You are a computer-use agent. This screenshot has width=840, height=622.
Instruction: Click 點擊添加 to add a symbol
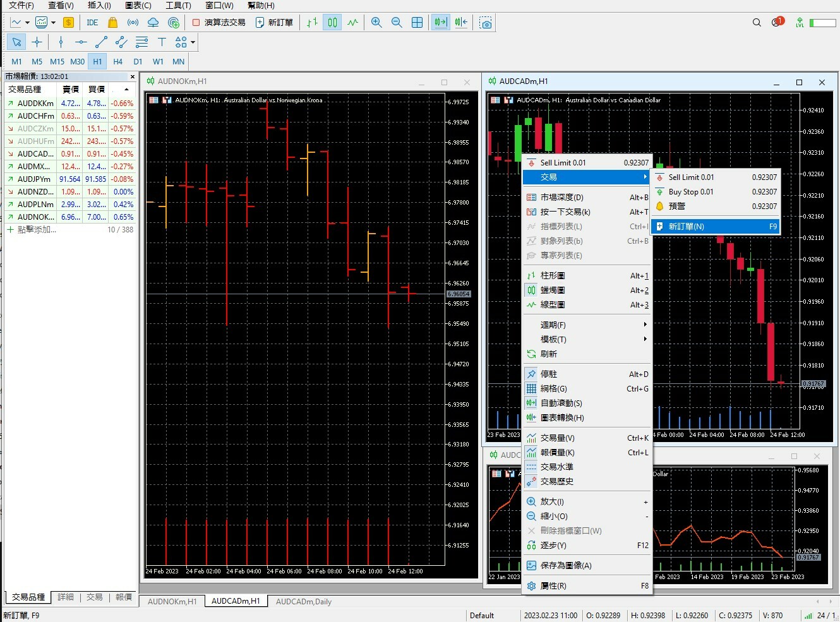(x=37, y=230)
